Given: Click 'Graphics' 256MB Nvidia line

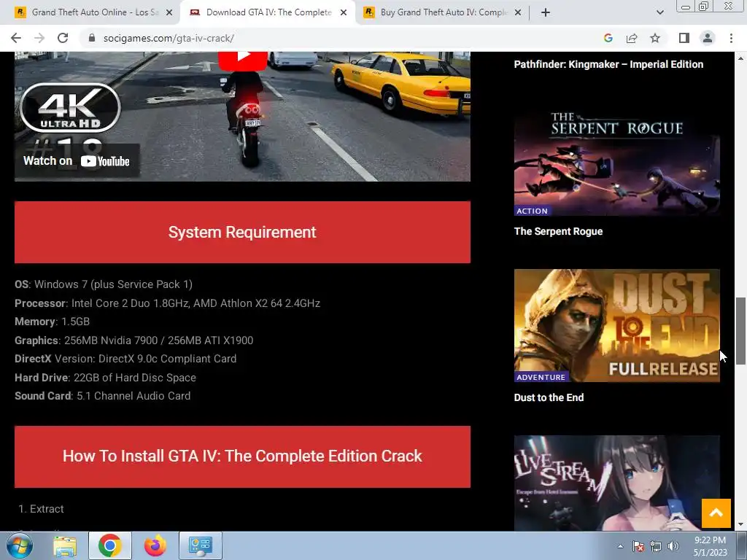Looking at the screenshot, I should coord(134,341).
